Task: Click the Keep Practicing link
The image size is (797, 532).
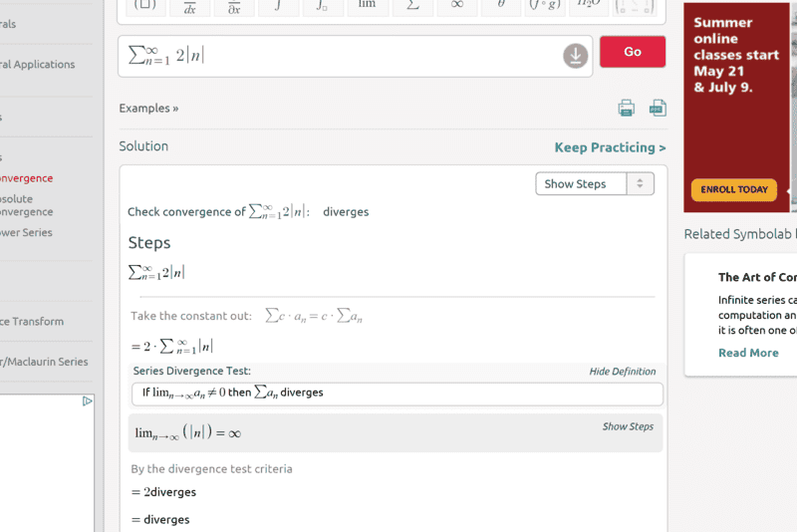Action: coord(610,147)
